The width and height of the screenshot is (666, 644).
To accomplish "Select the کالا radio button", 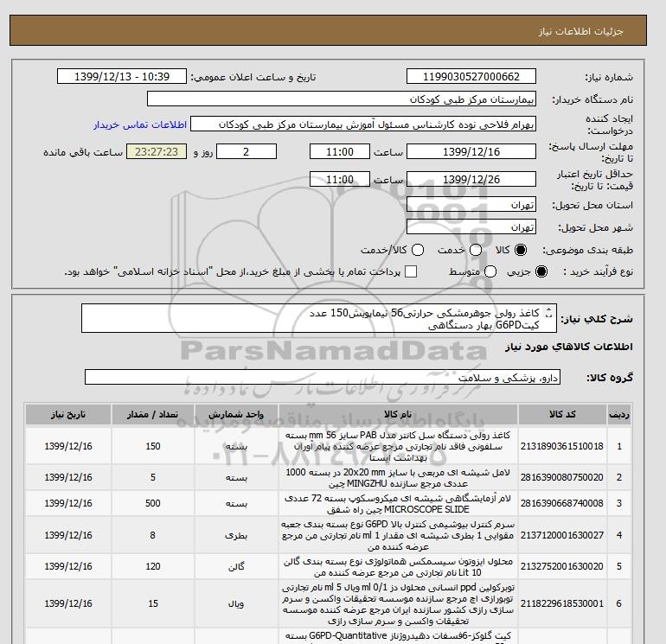I will 521,250.
